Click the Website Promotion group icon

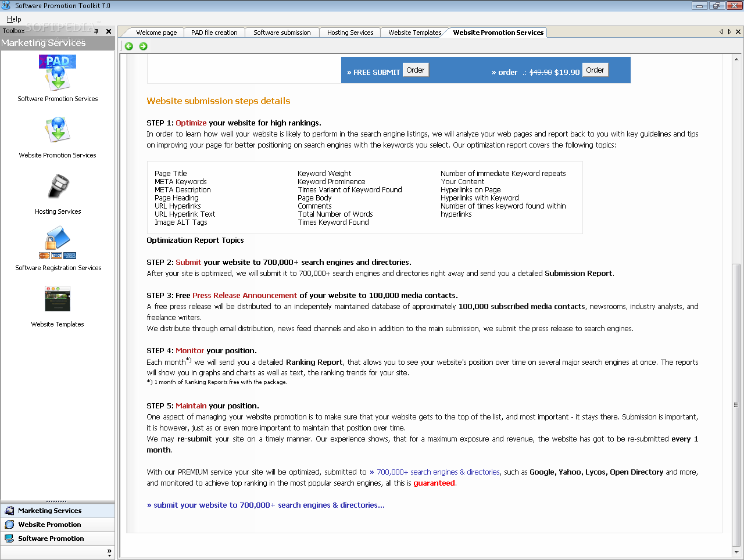(9, 525)
